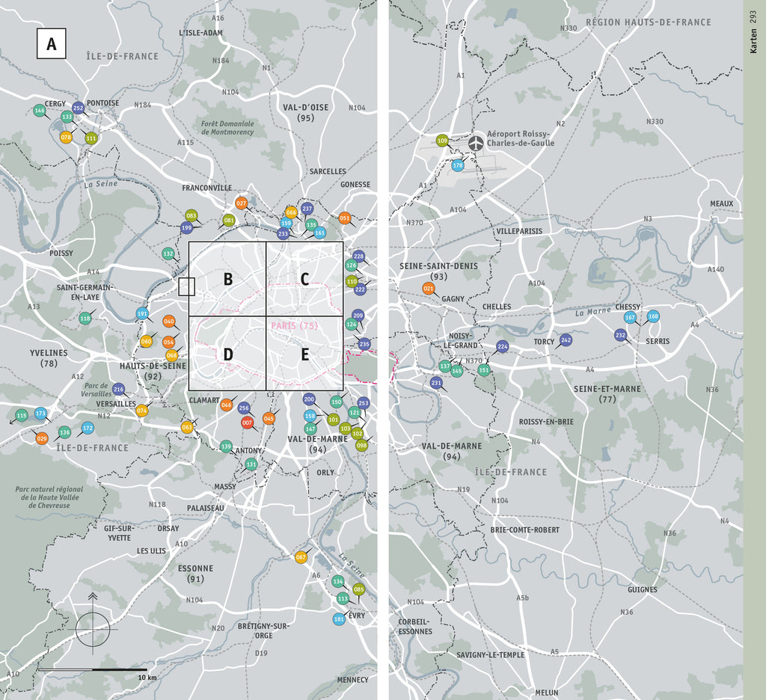766x700 pixels.
Task: Select the red pin numbered 007
Action: (x=247, y=423)
